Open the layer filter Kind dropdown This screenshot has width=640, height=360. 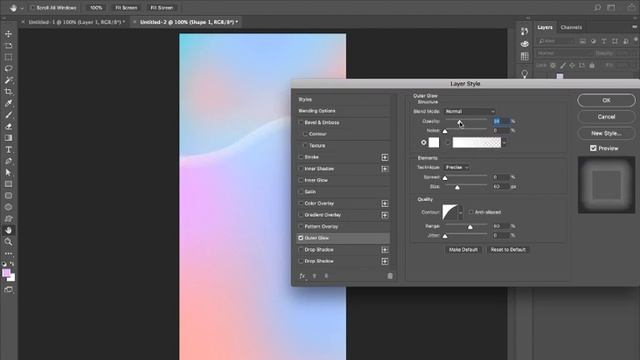click(x=556, y=41)
